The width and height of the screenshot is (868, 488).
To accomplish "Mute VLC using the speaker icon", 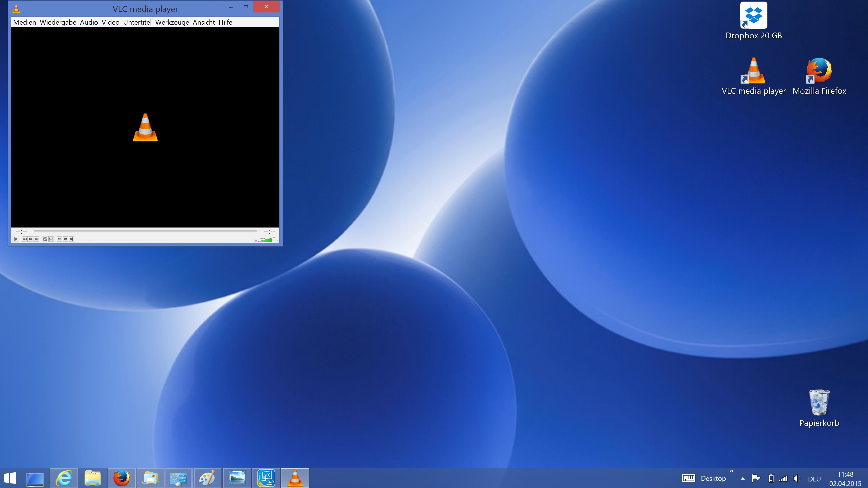I will click(255, 240).
